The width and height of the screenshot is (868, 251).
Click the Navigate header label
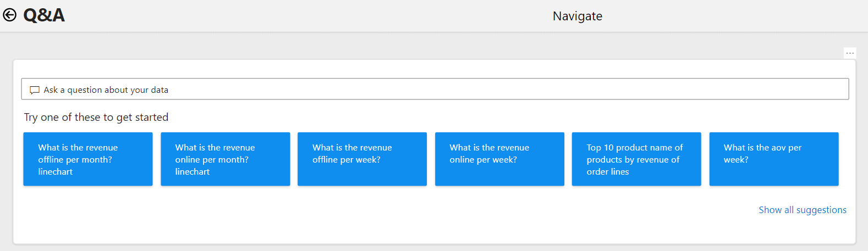pos(578,16)
